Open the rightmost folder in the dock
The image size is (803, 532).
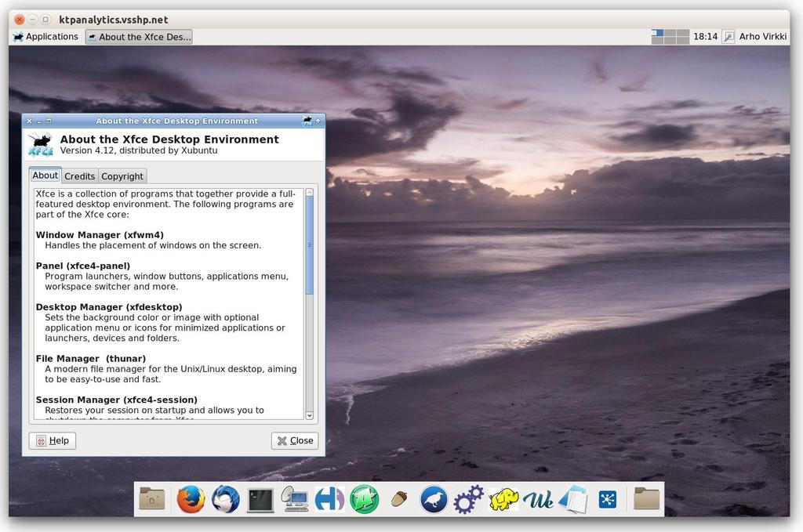click(x=647, y=499)
